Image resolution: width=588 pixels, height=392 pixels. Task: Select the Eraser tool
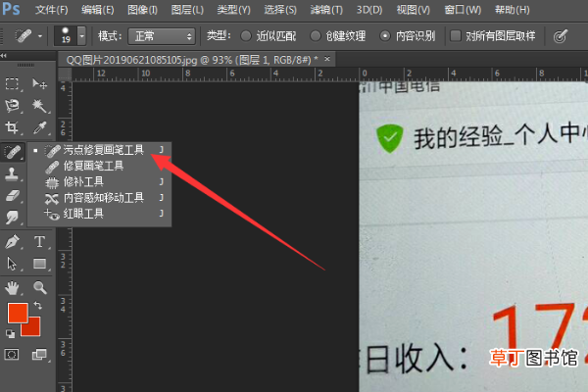(12, 195)
